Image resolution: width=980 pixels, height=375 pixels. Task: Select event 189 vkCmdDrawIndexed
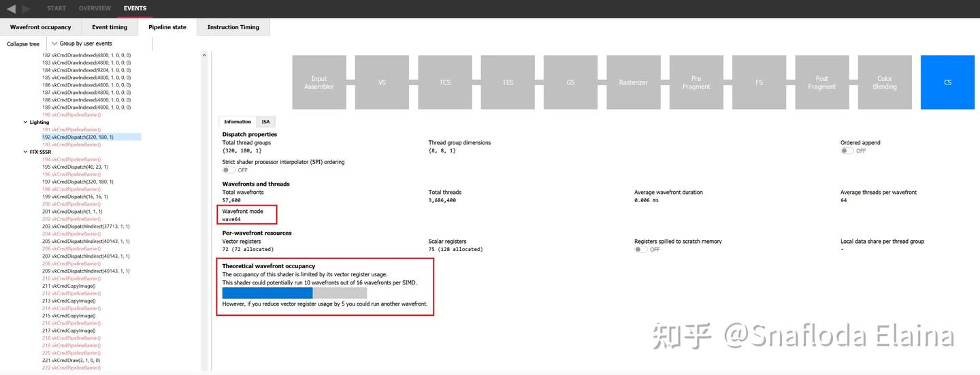86,108
